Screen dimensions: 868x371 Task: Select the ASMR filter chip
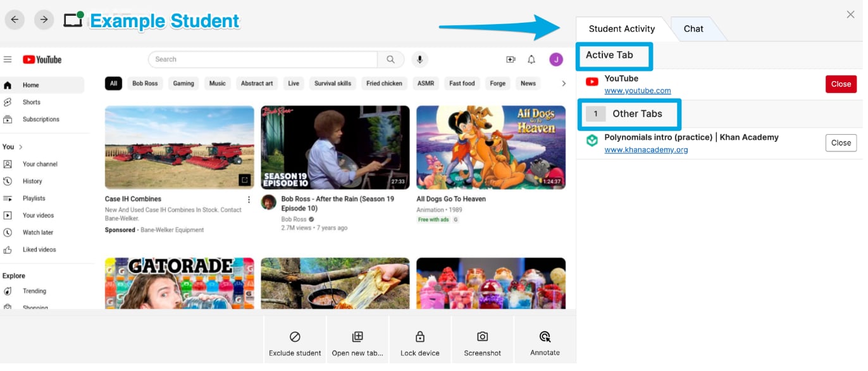[x=426, y=83]
